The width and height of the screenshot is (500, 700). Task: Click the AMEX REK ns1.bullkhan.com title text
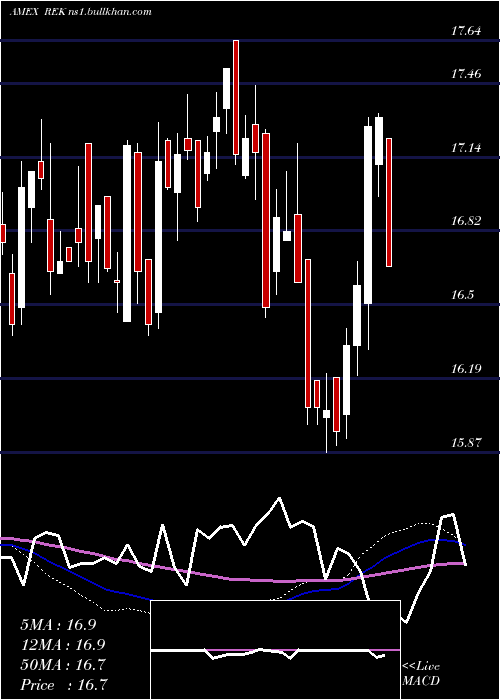coord(80,12)
